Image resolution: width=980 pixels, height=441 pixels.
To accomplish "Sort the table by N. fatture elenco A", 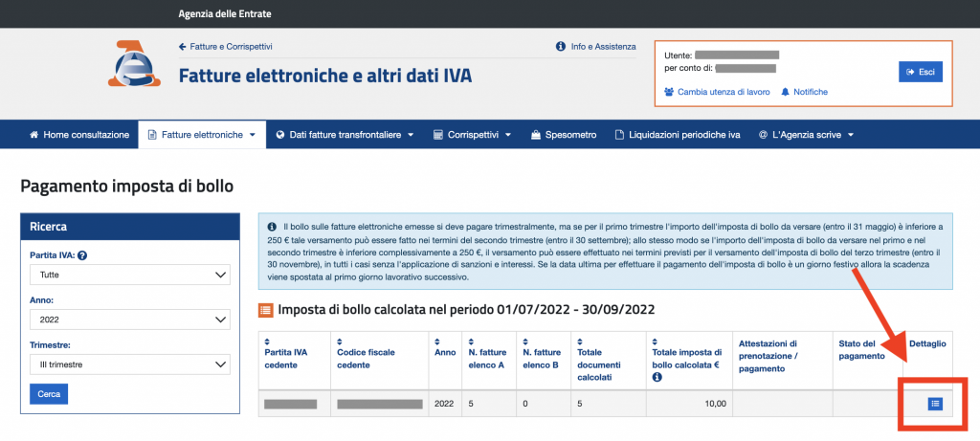I will [x=472, y=342].
